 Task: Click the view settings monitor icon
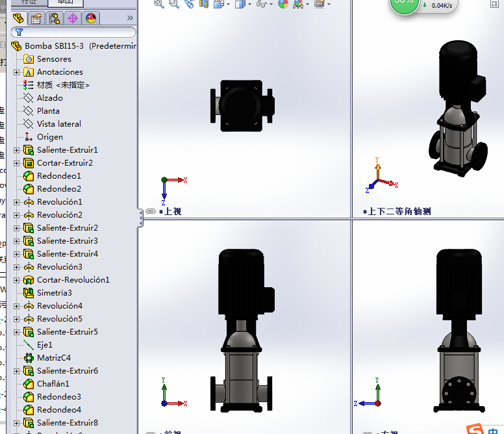(x=320, y=4)
